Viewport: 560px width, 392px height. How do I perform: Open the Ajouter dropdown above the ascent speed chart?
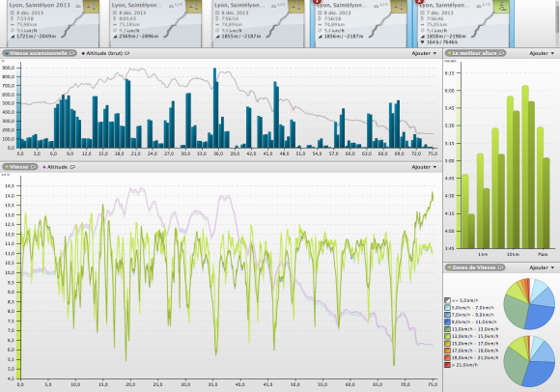tap(424, 53)
